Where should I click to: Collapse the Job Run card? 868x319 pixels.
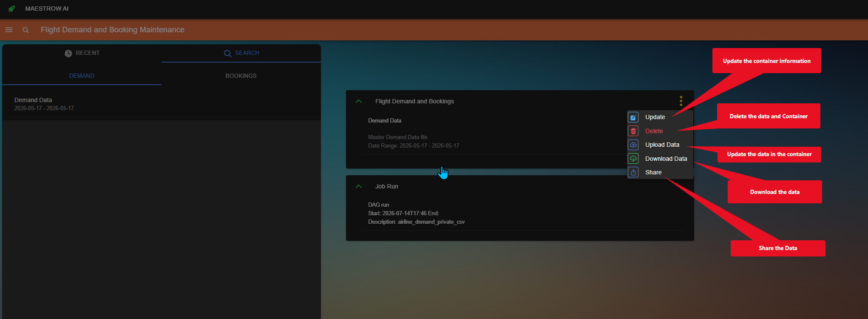(359, 186)
